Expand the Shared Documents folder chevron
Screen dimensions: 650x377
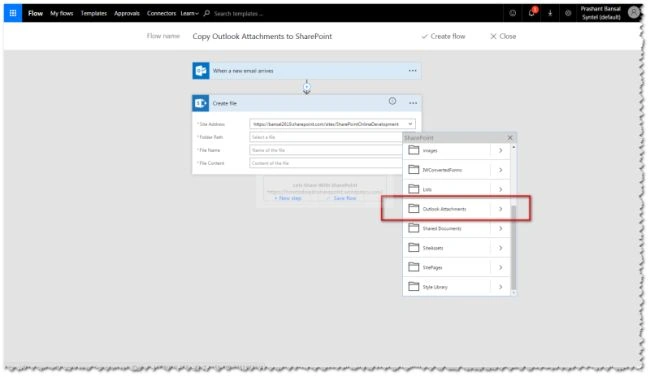[500, 229]
